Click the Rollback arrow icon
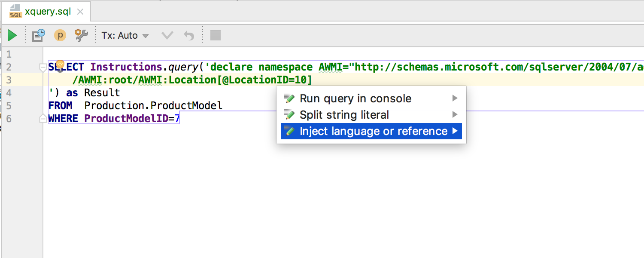 point(189,35)
